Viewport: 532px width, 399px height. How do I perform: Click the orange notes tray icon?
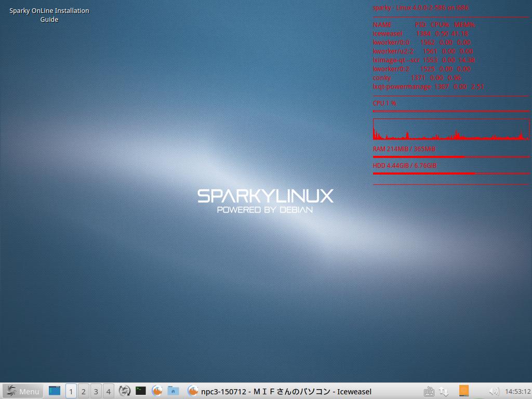pyautogui.click(x=464, y=391)
